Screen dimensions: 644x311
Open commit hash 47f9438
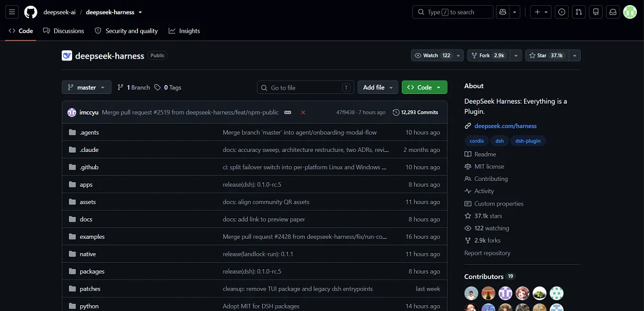pos(345,112)
